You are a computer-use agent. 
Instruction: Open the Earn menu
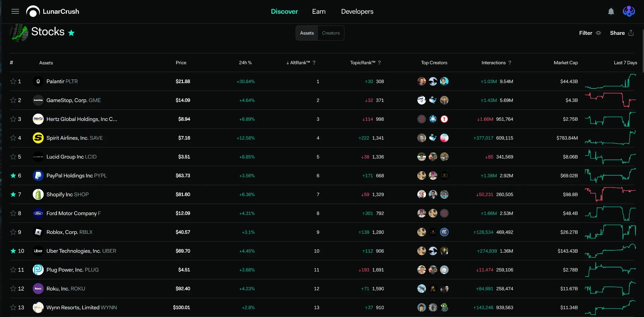click(x=319, y=11)
